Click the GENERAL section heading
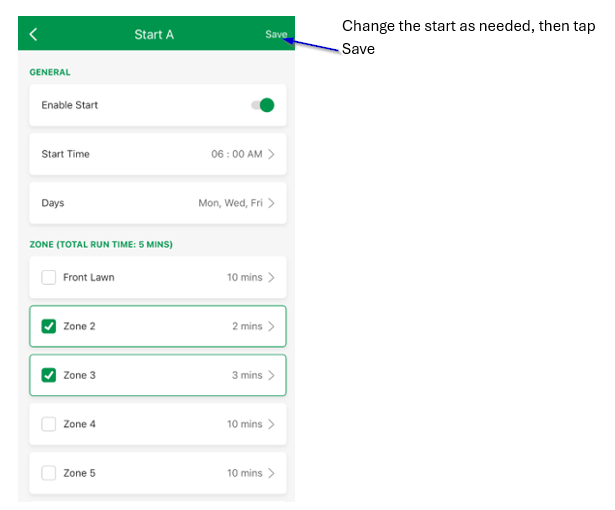The image size is (615, 510). tap(50, 72)
